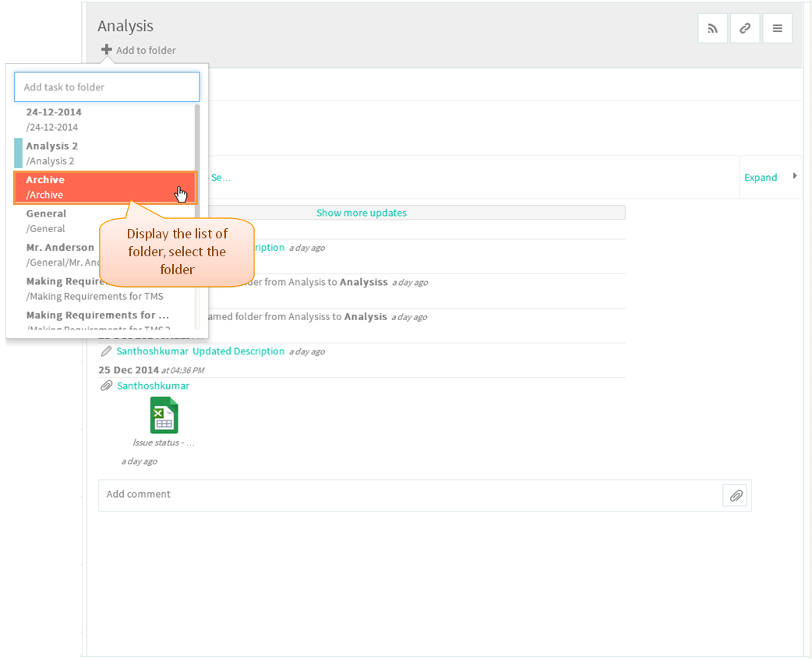Focus the Add comment field

point(409,495)
